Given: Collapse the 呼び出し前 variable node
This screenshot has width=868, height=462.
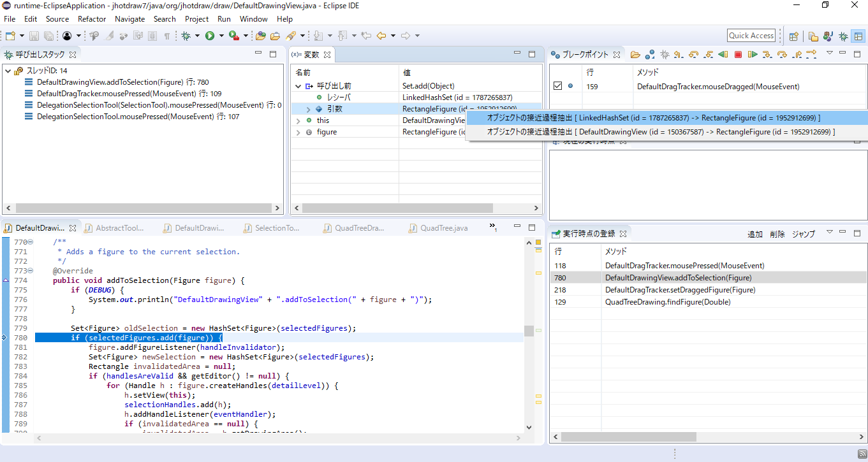Looking at the screenshot, I should pyautogui.click(x=298, y=86).
